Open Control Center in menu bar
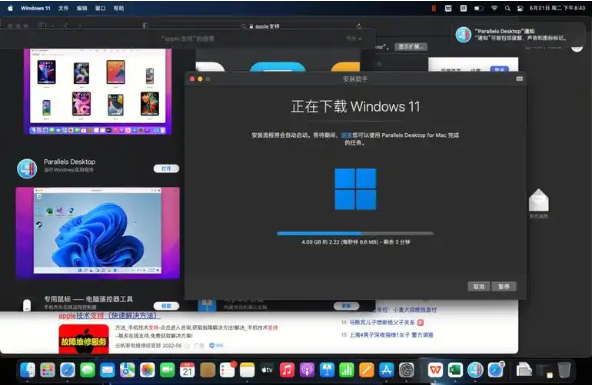Image resolution: width=592 pixels, height=385 pixels. [x=520, y=8]
